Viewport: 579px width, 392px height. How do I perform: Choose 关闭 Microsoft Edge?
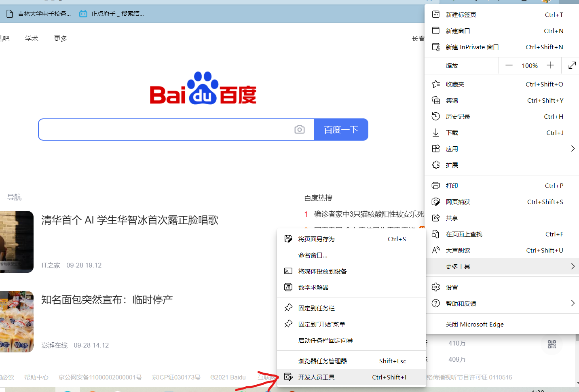click(503, 324)
